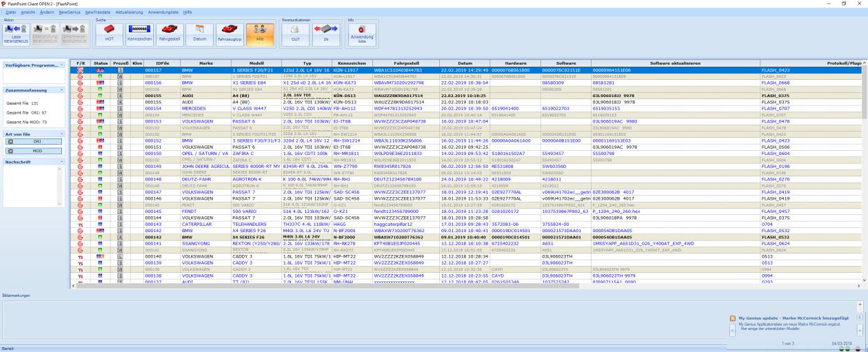The height and width of the screenshot is (352, 868).
Task: Select the CATERPILLAR TELEHANDLERS row
Action: point(465,224)
